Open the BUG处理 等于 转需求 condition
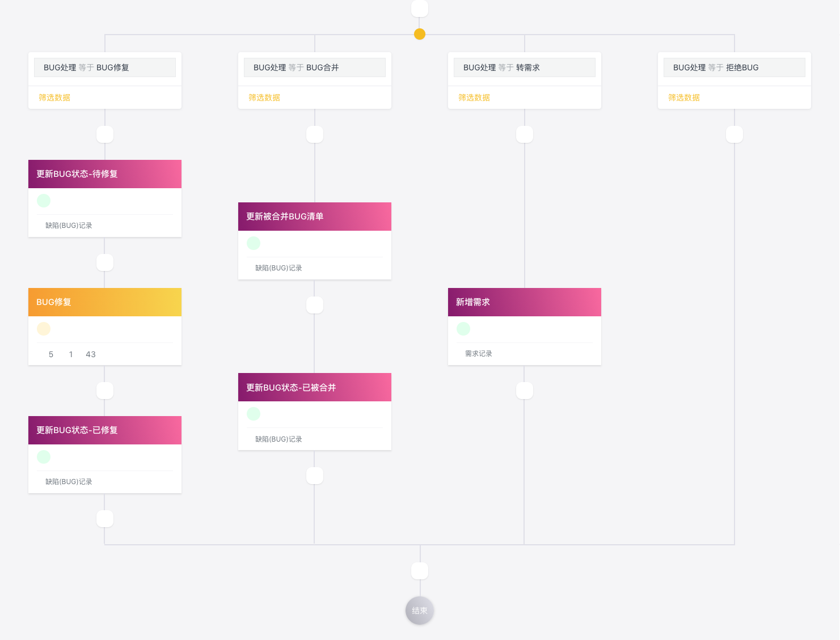840x640 pixels. pyautogui.click(x=525, y=67)
